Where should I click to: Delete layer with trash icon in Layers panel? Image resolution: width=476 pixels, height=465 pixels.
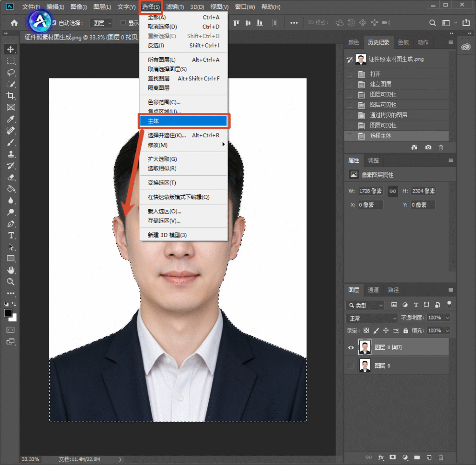[x=441, y=457]
